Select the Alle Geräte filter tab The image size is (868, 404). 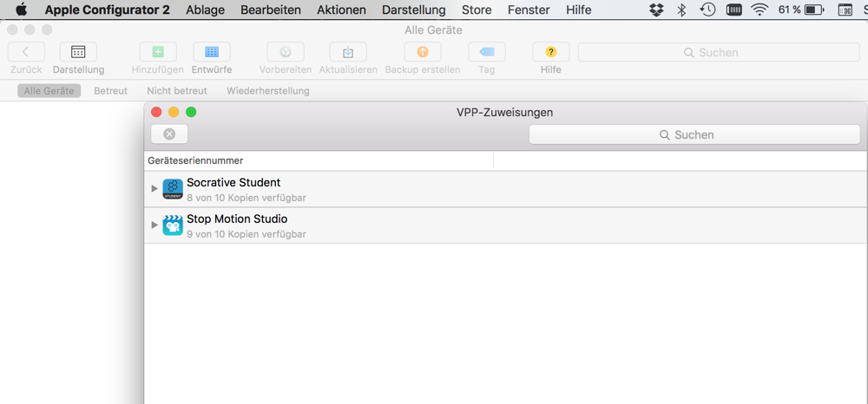click(x=49, y=91)
